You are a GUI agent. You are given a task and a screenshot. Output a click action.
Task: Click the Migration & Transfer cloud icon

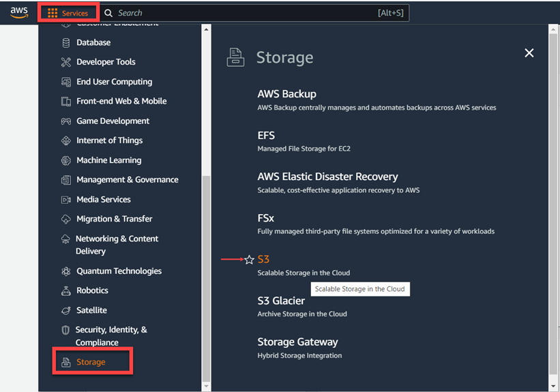(66, 220)
